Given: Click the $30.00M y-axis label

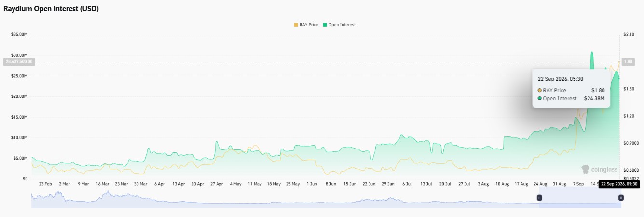Looking at the screenshot, I should point(19,55).
